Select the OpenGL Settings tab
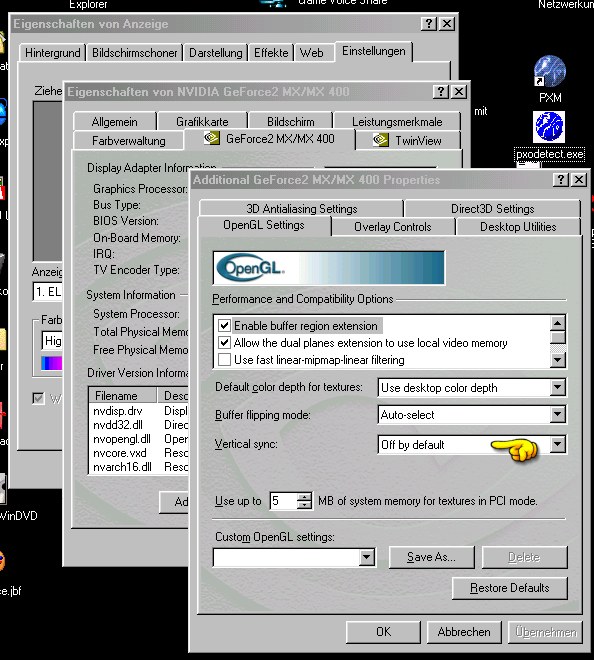The height and width of the screenshot is (660, 594). [x=264, y=225]
